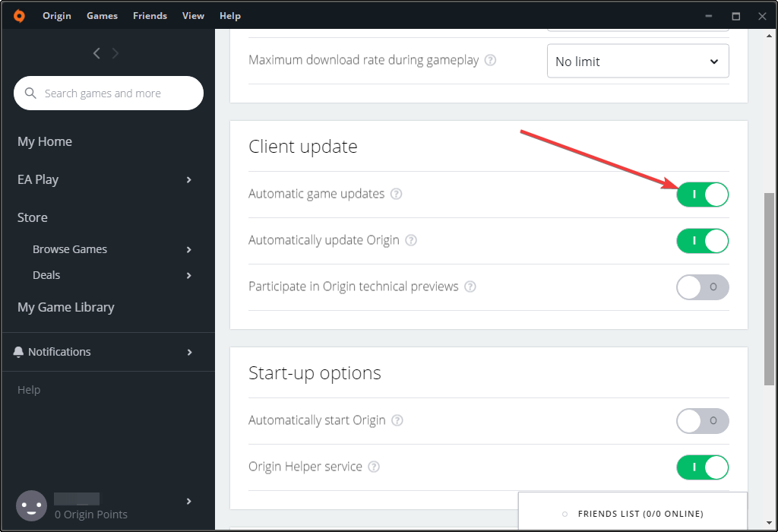Click the user avatar at bottom left
Screen dimensions: 778x532
coord(31,505)
